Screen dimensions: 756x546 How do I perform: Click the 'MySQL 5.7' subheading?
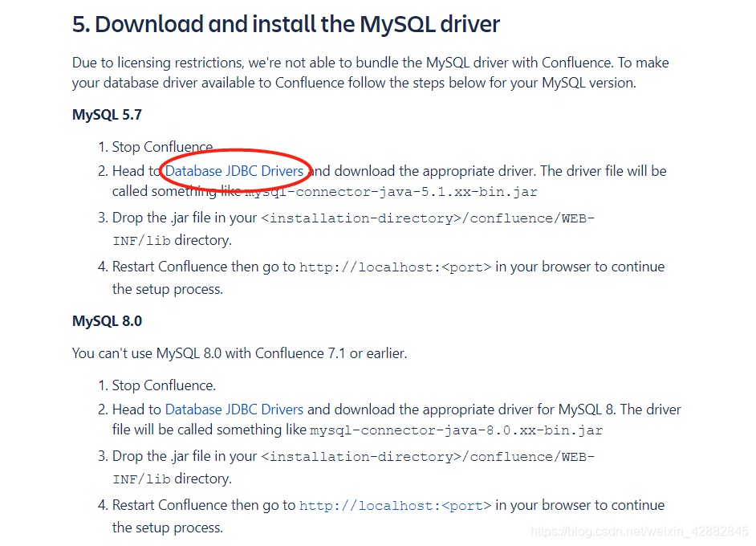point(107,115)
